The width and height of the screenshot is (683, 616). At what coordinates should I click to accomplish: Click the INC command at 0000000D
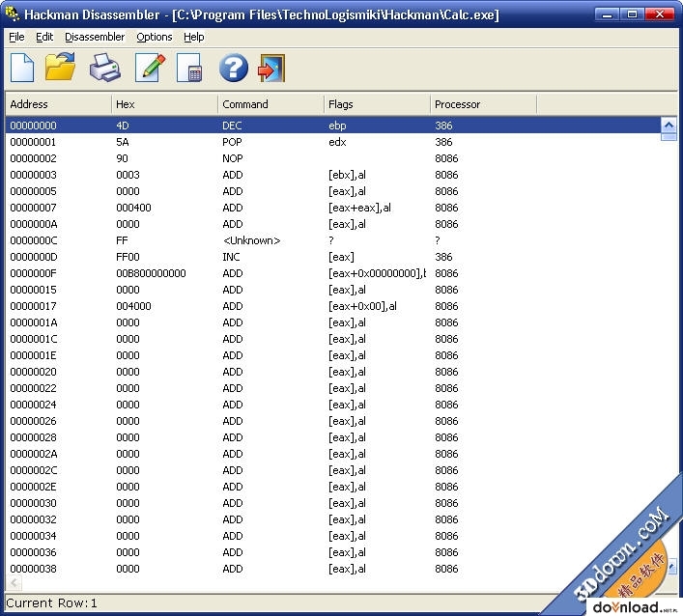click(231, 257)
